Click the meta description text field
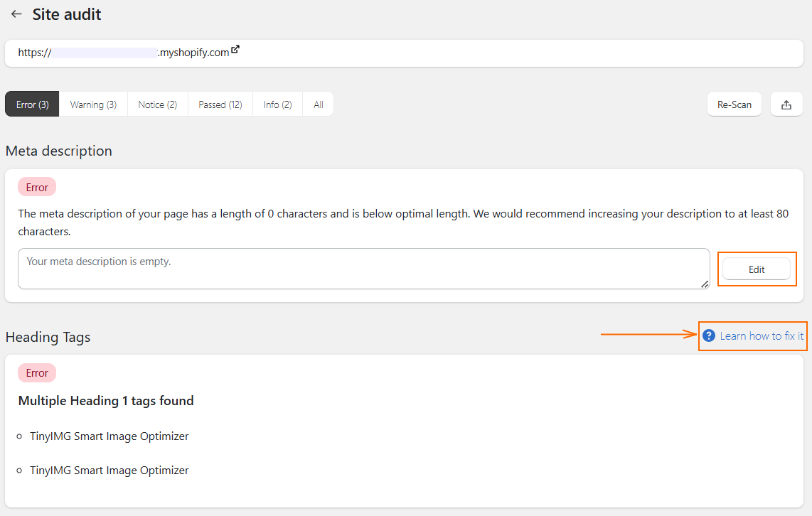The height and width of the screenshot is (516, 812). tap(363, 269)
